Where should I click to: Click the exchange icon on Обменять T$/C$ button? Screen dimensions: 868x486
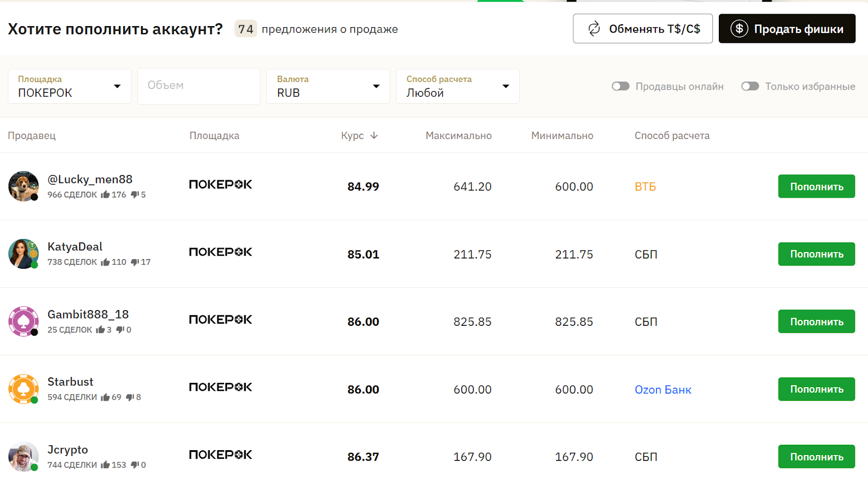click(595, 29)
